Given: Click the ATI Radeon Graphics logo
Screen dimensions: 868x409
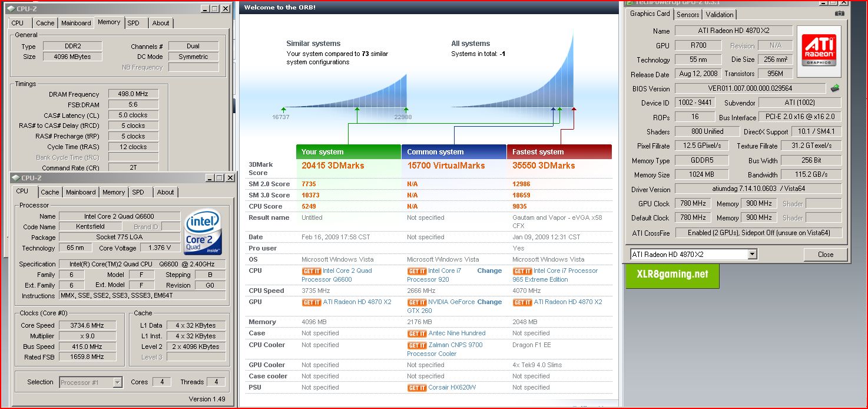Looking at the screenshot, I should (819, 50).
